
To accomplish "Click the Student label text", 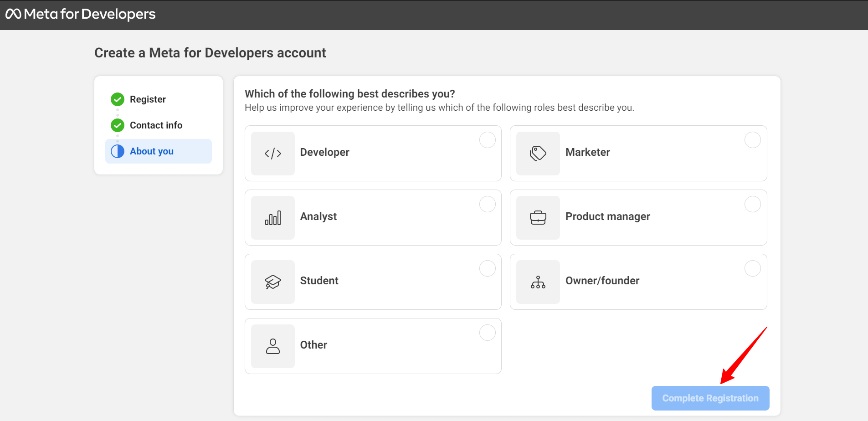I will click(319, 281).
